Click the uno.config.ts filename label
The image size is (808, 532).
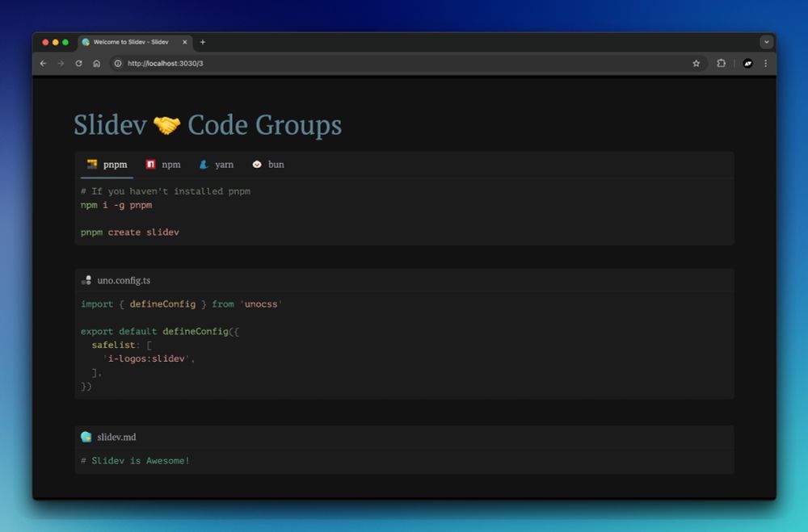[x=124, y=280]
